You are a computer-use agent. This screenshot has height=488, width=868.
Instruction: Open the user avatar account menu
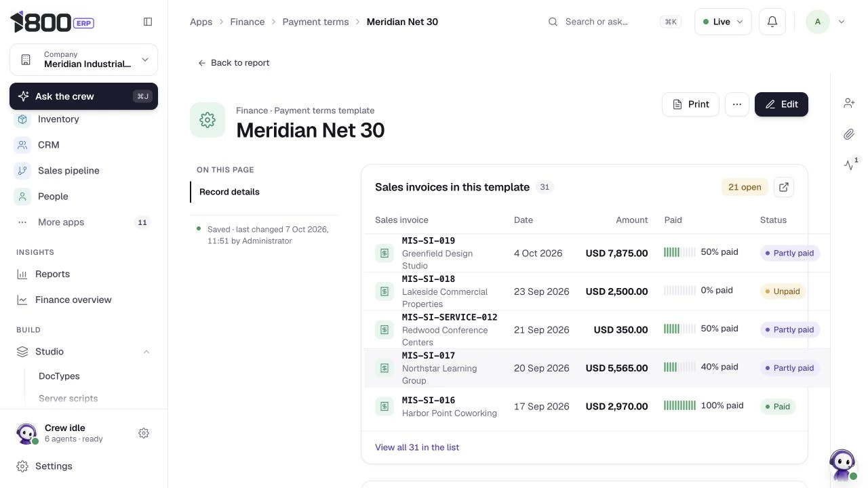pos(825,22)
